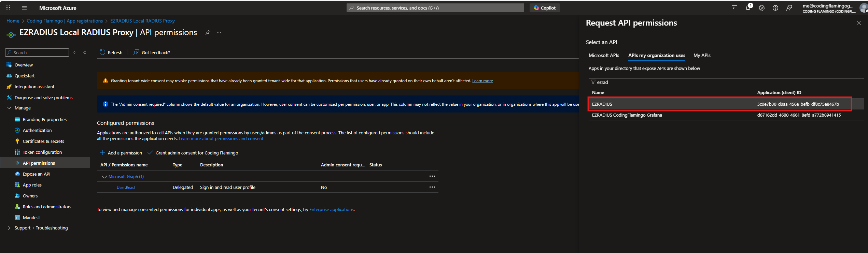Open Enterprise applications link
This screenshot has height=253, width=868.
click(332, 209)
